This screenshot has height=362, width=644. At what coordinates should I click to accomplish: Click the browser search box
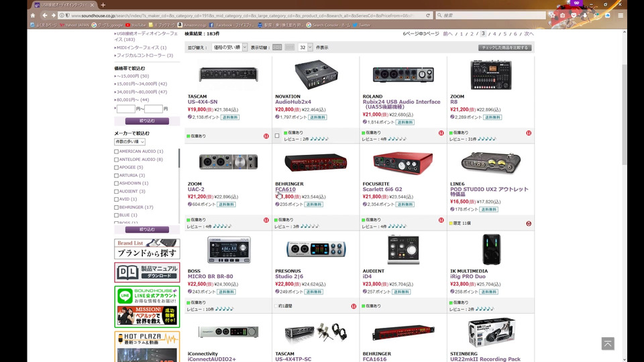(491, 15)
